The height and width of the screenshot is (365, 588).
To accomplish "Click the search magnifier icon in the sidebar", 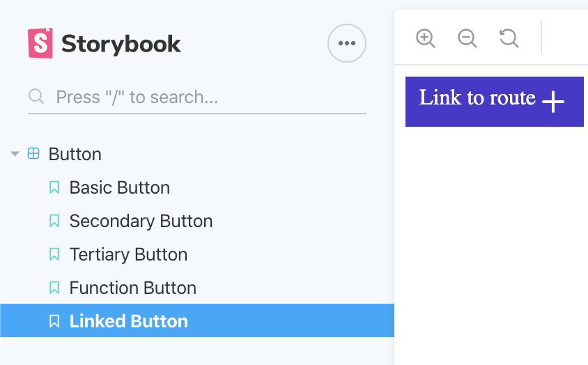I will [36, 96].
